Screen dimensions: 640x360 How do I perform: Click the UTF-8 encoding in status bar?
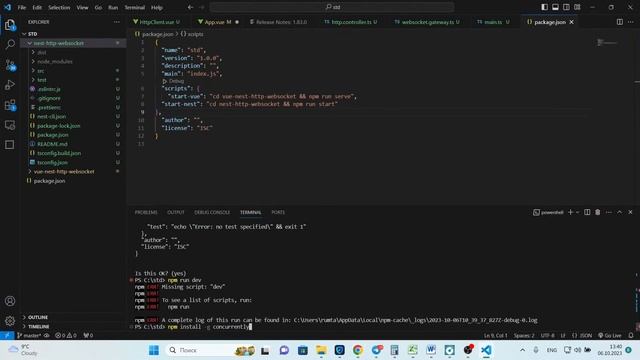pyautogui.click(x=548, y=336)
